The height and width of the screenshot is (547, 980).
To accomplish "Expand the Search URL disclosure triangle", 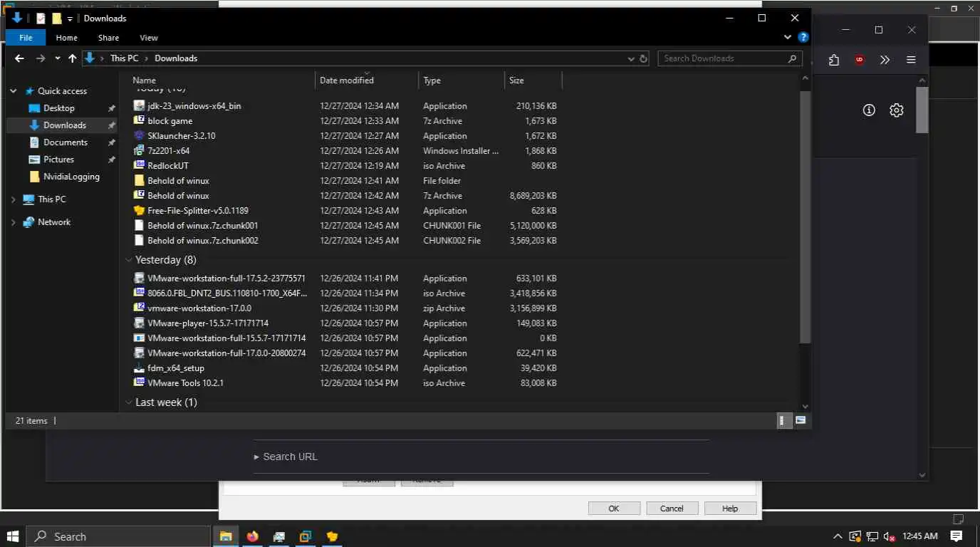I will tap(256, 457).
